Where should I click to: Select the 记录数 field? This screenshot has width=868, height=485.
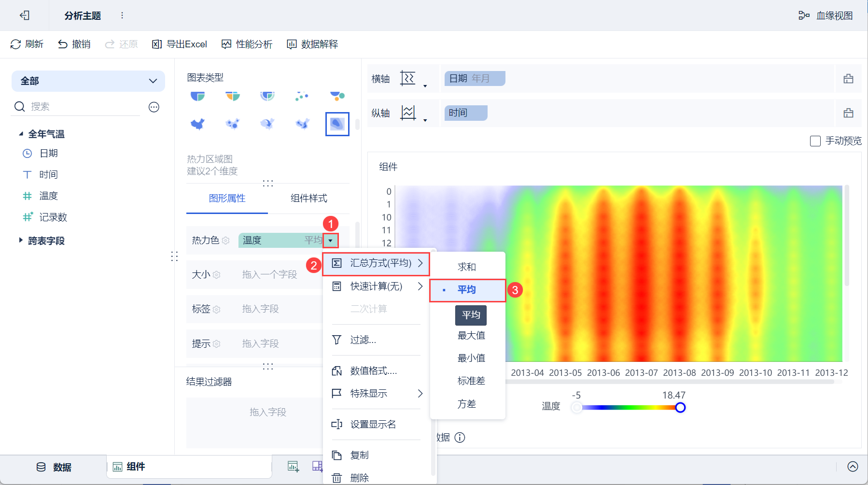coord(53,217)
